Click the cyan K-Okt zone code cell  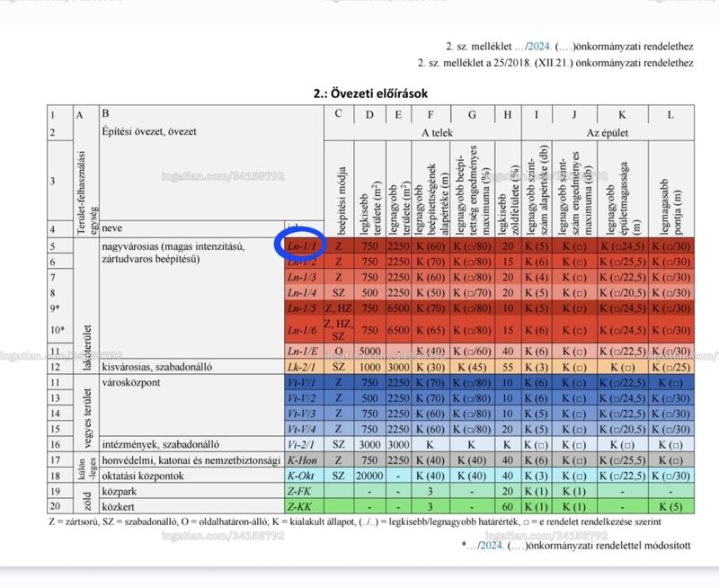pos(302,476)
